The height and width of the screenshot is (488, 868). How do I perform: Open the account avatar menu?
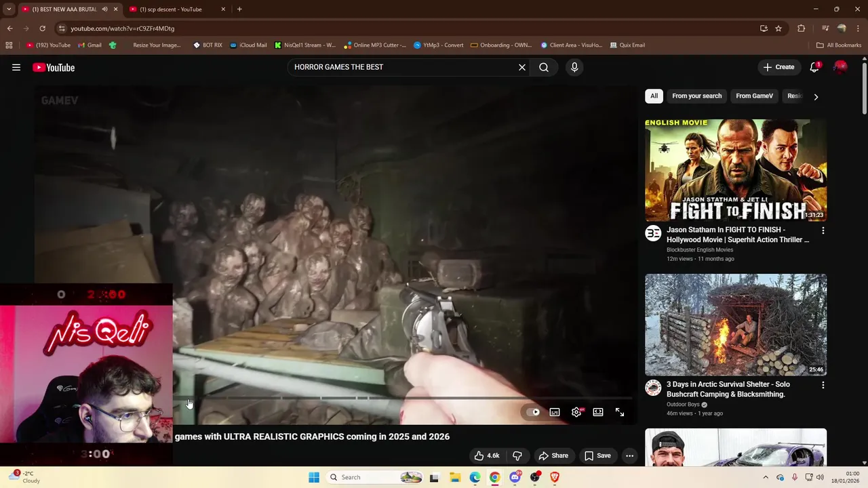(x=840, y=67)
